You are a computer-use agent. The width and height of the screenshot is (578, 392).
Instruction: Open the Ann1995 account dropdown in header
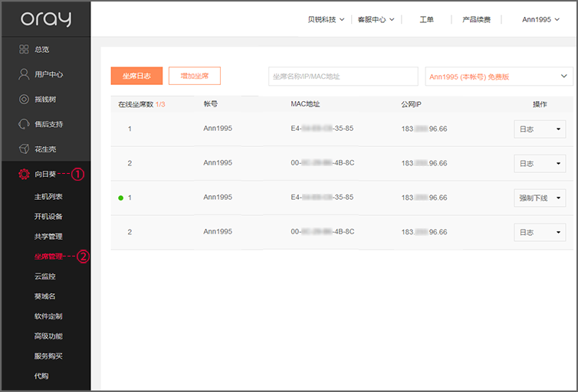tap(541, 20)
